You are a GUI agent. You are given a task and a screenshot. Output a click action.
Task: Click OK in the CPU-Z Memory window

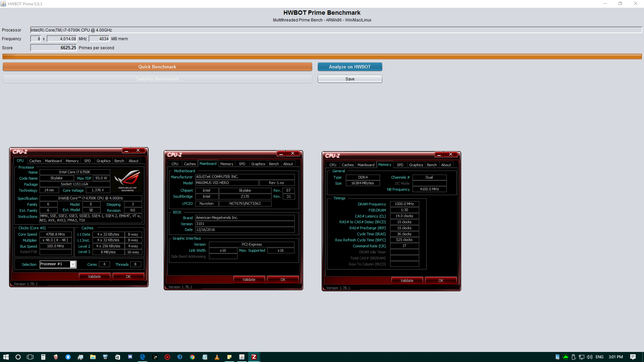coord(441,281)
